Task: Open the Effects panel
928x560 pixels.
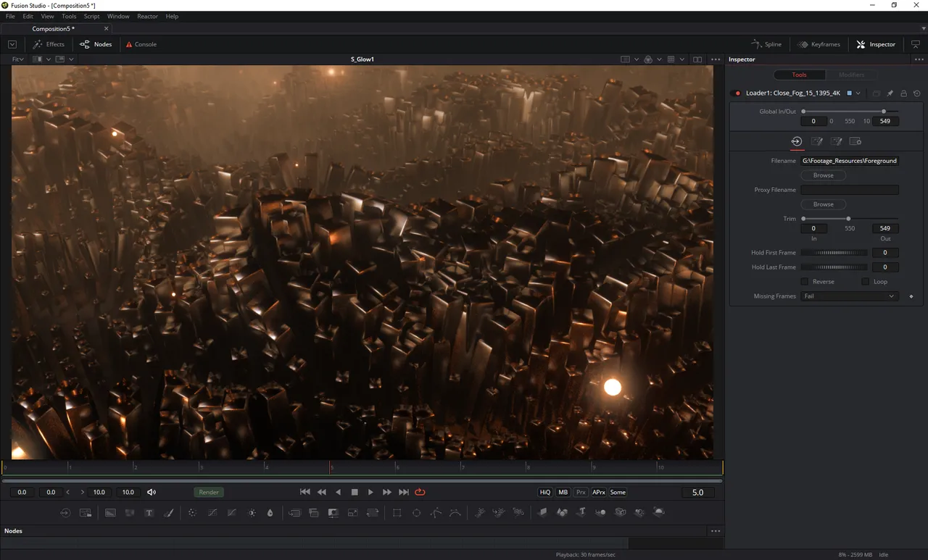Action: click(49, 44)
